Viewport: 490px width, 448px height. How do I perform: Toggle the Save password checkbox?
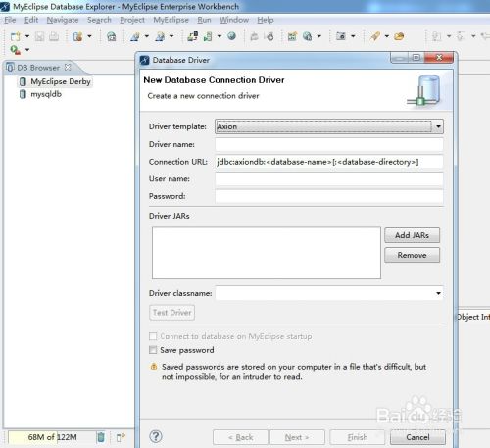(x=153, y=350)
